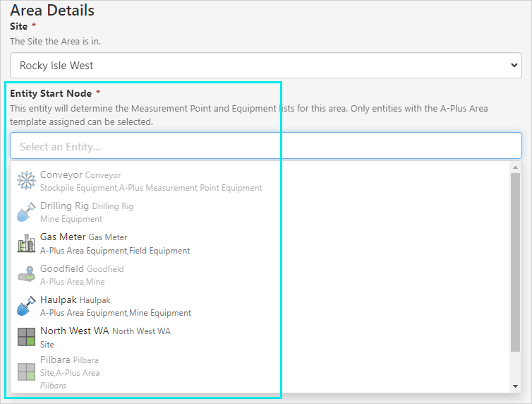Click the scrollbar up arrow

(515, 167)
